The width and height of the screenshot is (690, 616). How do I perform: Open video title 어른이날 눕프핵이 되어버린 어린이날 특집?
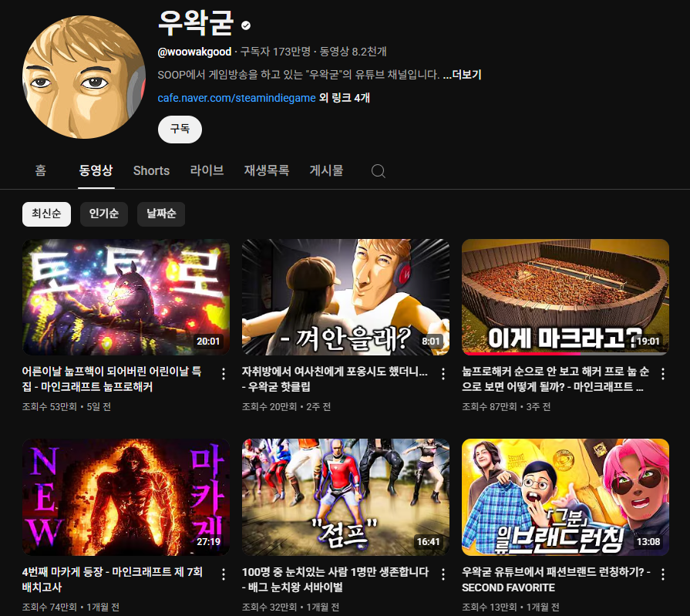pos(112,379)
